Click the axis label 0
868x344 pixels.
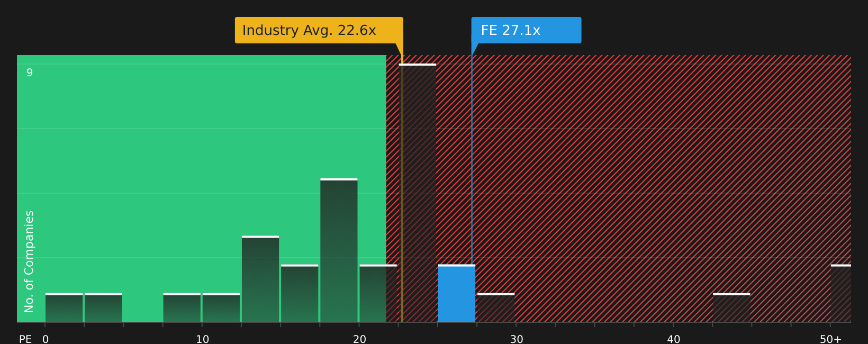point(46,339)
